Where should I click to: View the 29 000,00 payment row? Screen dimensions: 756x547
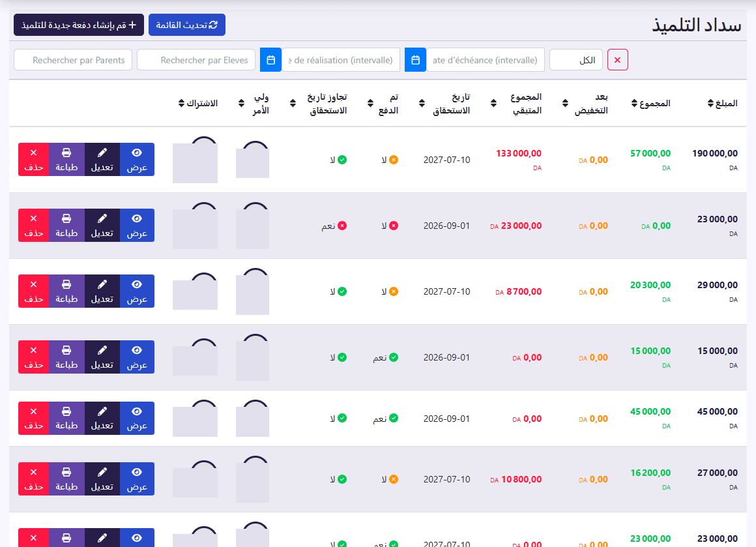pyautogui.click(x=137, y=291)
